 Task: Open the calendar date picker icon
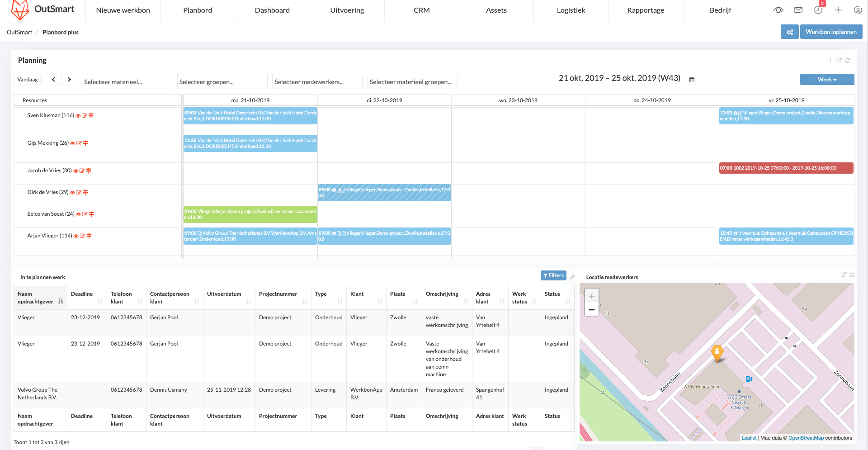click(x=692, y=80)
